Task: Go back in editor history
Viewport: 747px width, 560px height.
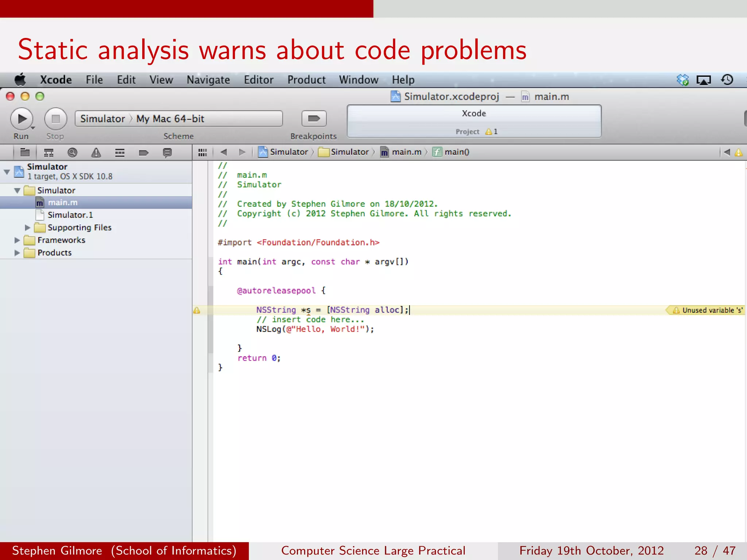Action: [x=224, y=152]
